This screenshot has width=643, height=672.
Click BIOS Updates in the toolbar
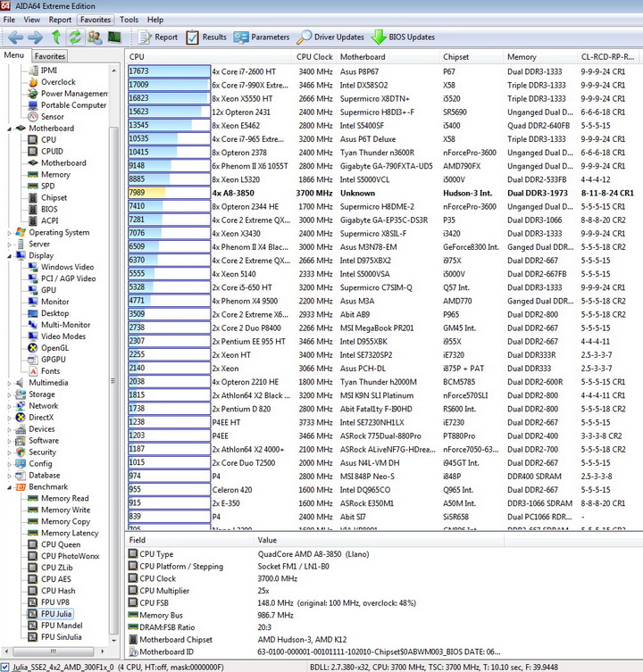[x=404, y=37]
